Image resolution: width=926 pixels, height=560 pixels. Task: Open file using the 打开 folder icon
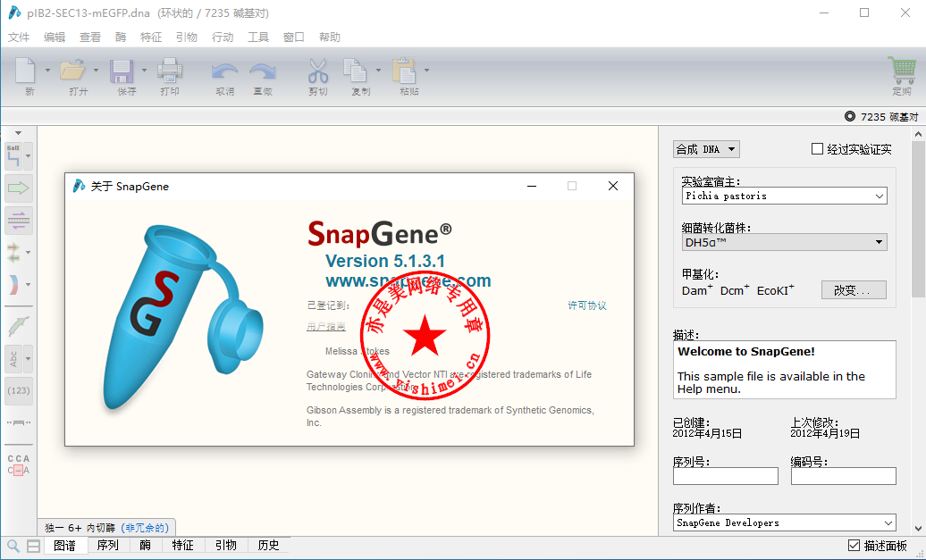pyautogui.click(x=74, y=71)
